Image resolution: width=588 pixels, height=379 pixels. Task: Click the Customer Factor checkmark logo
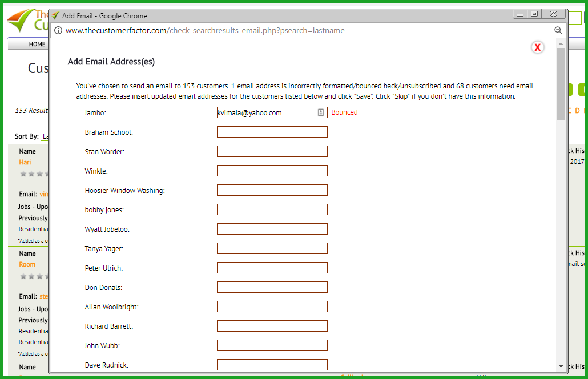[21, 21]
